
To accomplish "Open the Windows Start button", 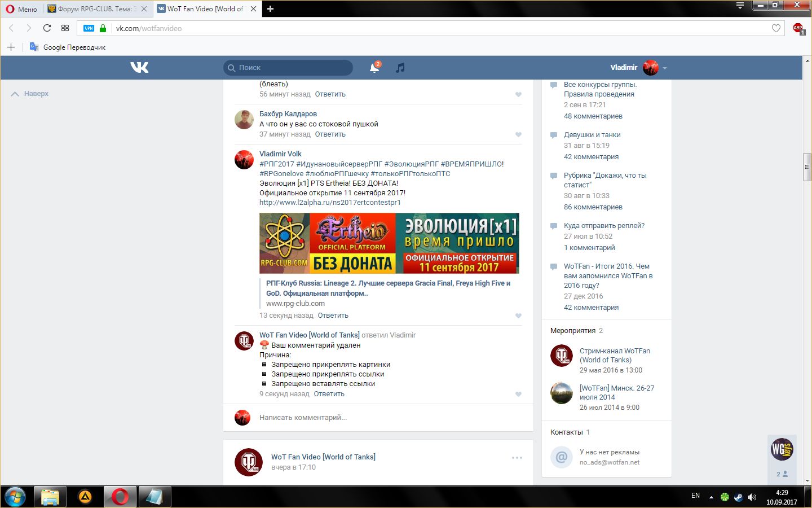I will (x=15, y=497).
